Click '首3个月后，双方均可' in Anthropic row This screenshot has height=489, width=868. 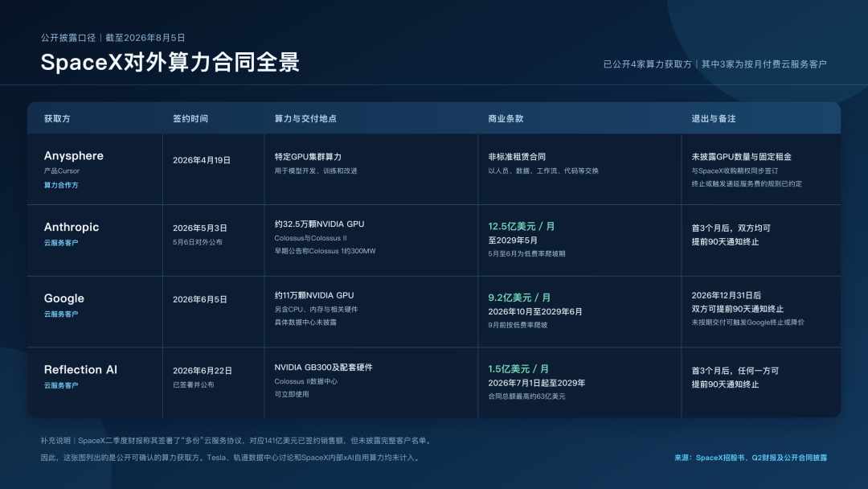[731, 228]
